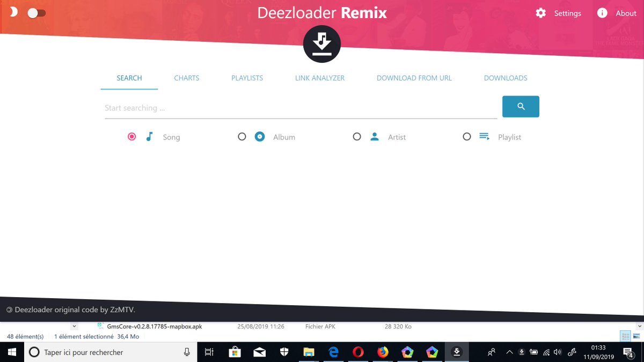This screenshot has width=644, height=362.
Task: Launch Firefox from taskbar
Action: click(383, 352)
